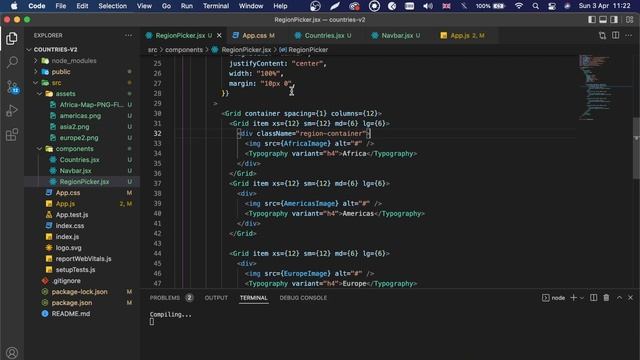Open americas.png in explorer
The height and width of the screenshot is (360, 640).
point(80,116)
